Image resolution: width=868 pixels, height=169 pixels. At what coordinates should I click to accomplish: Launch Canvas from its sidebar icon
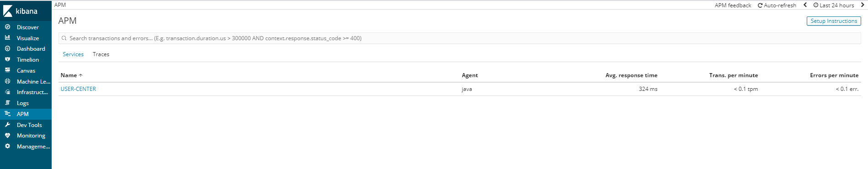7,70
